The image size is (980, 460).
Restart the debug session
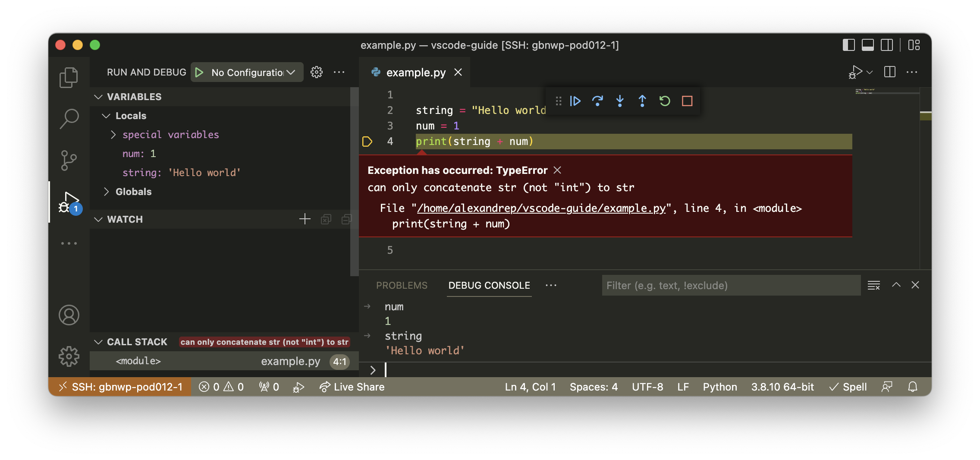pos(664,101)
